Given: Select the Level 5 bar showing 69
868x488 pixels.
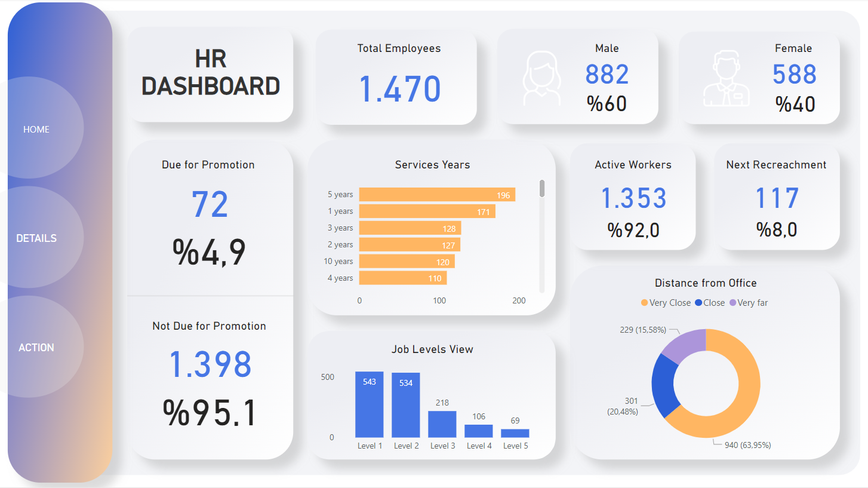Looking at the screenshot, I should click(x=515, y=433).
